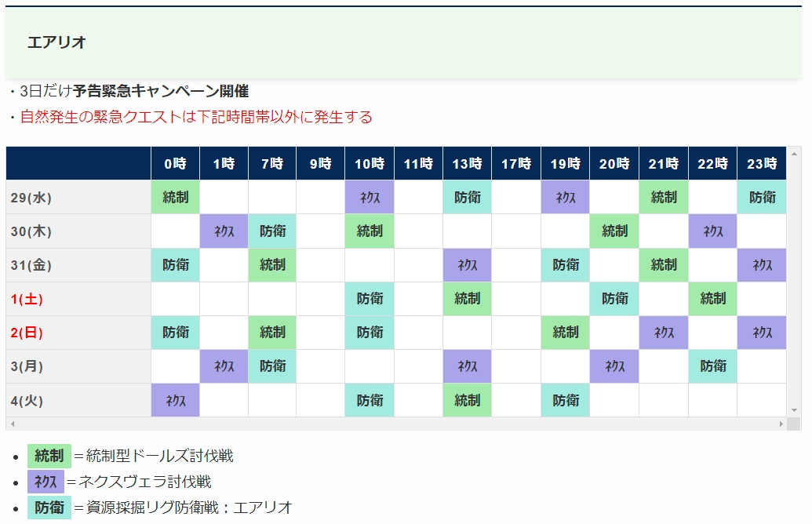Click 統制 cell for 30(木) at 20時

614,231
